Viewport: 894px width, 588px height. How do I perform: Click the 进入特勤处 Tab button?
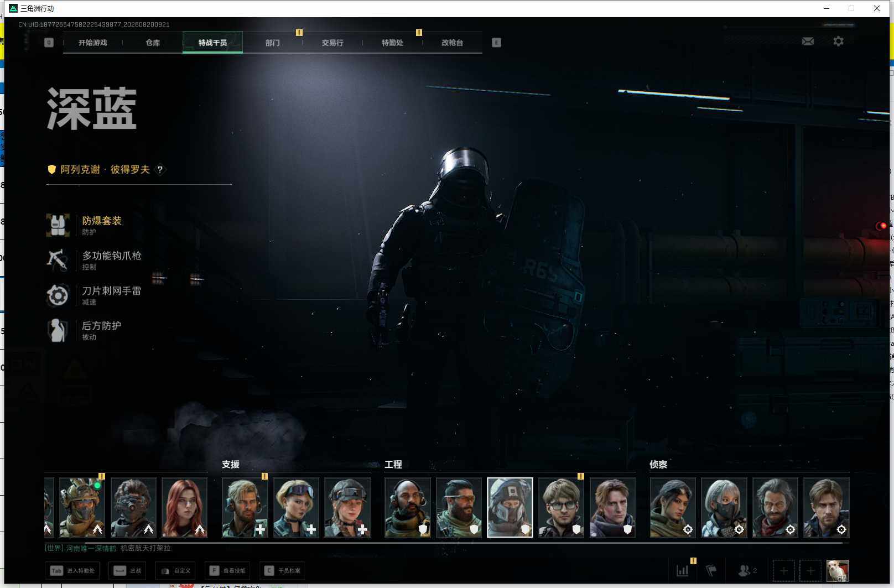(72, 571)
